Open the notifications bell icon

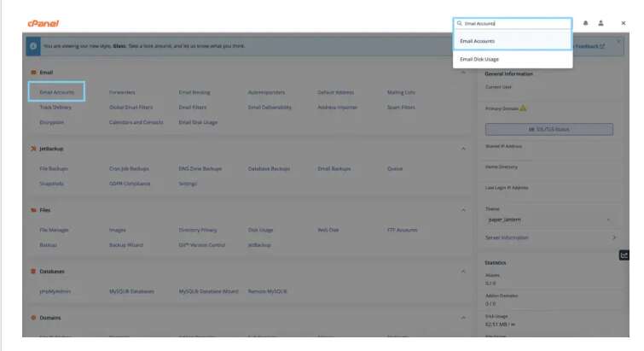(x=585, y=23)
